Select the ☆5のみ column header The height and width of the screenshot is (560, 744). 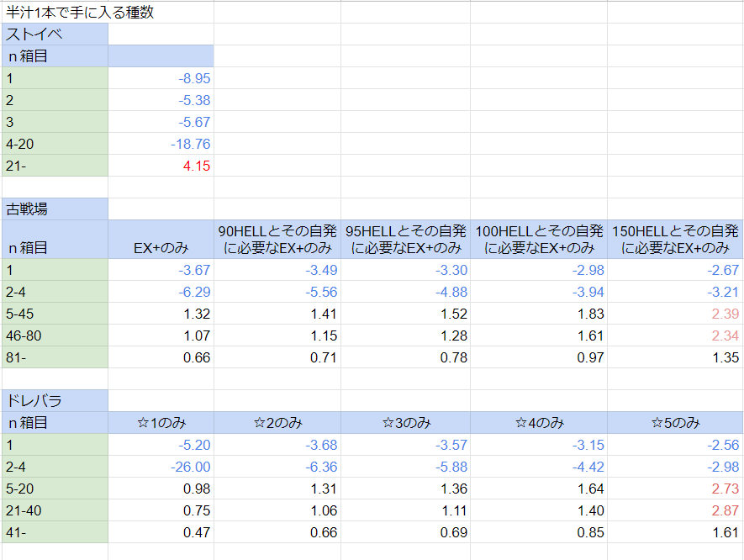(675, 422)
